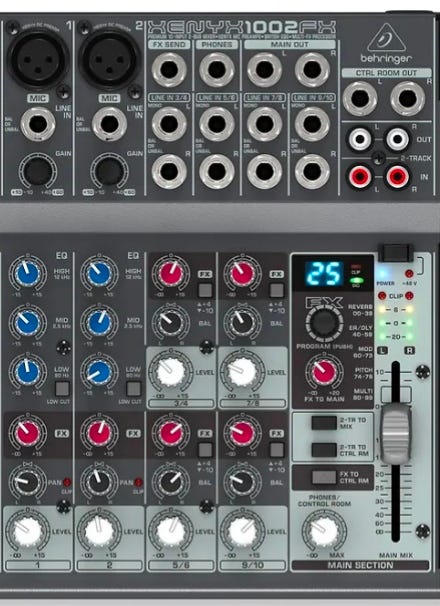Click channel 2 GAIN knob
This screenshot has height=606, width=440.
(109, 171)
